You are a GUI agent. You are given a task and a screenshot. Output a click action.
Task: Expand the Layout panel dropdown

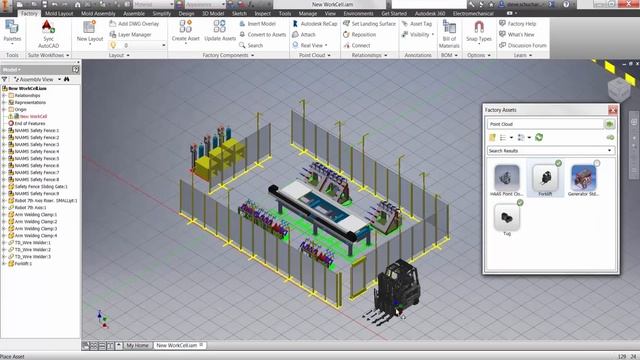(128, 55)
